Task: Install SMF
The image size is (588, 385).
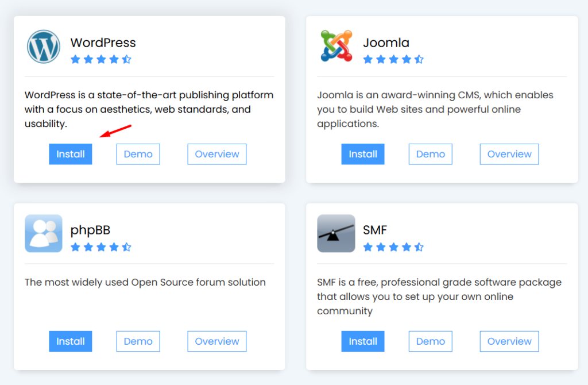Action: coord(363,341)
